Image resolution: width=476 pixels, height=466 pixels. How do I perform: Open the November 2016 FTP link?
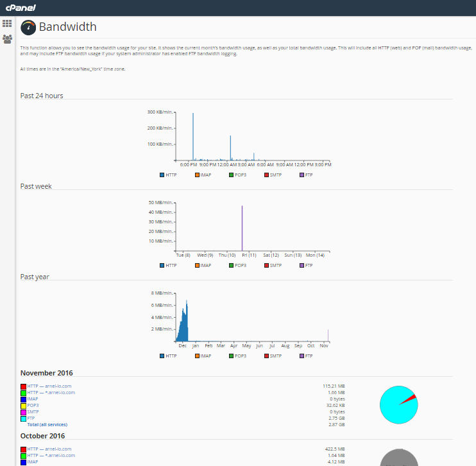click(x=31, y=418)
